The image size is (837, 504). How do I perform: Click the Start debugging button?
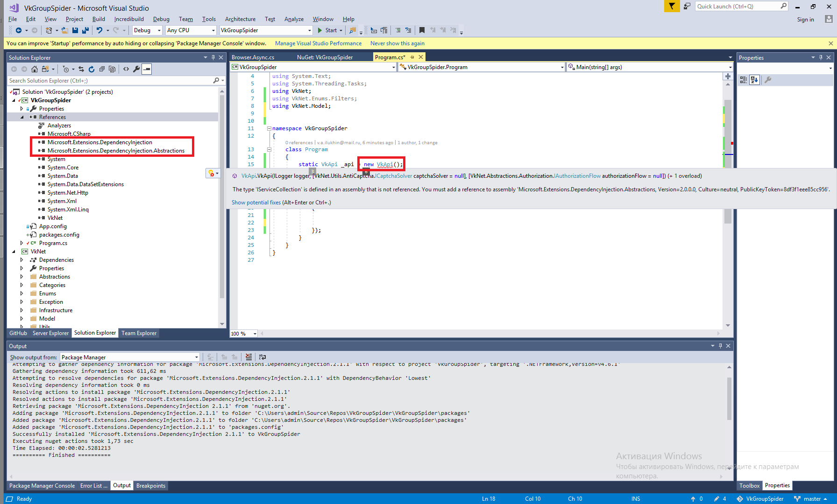pyautogui.click(x=329, y=30)
